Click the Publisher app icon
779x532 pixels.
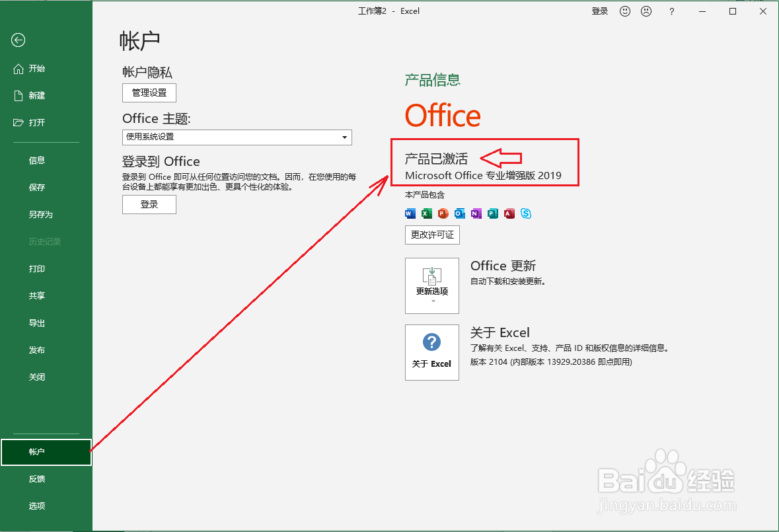point(493,213)
